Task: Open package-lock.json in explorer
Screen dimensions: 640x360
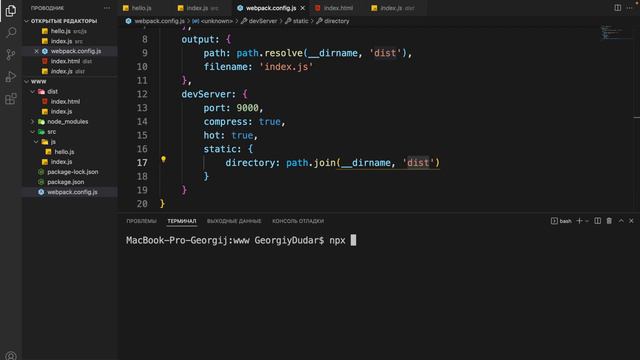Action: pyautogui.click(x=70, y=172)
